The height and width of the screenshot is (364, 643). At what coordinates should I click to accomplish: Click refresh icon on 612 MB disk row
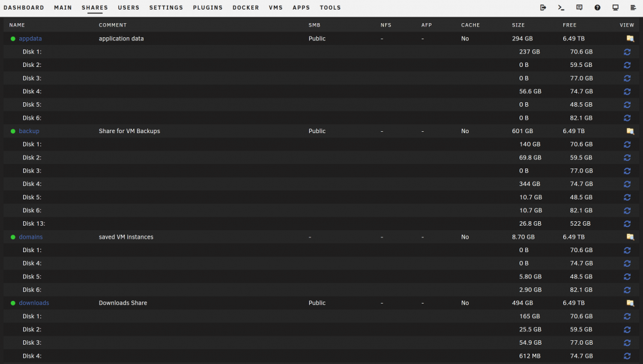(627, 356)
